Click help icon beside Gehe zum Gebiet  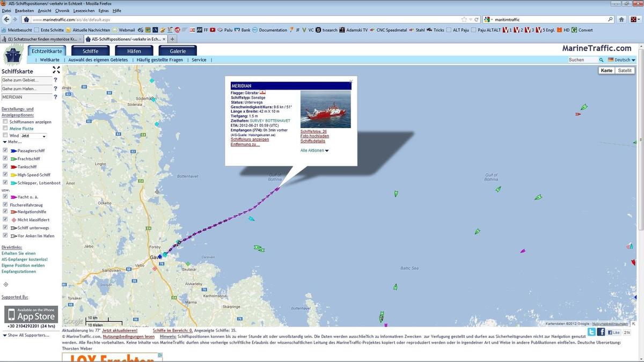(x=55, y=80)
